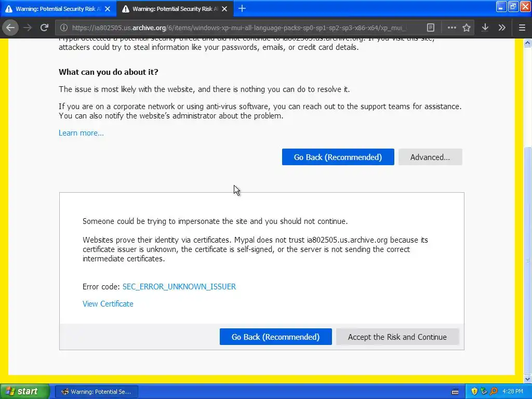
Task: Click the scrollbar up arrow
Action: 527,43
